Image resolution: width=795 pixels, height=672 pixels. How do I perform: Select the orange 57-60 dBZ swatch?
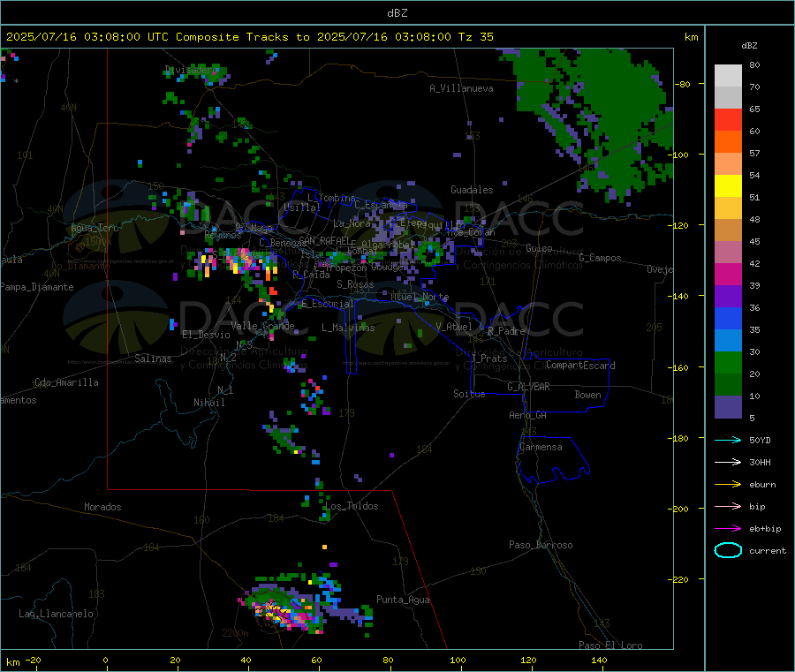[x=728, y=142]
